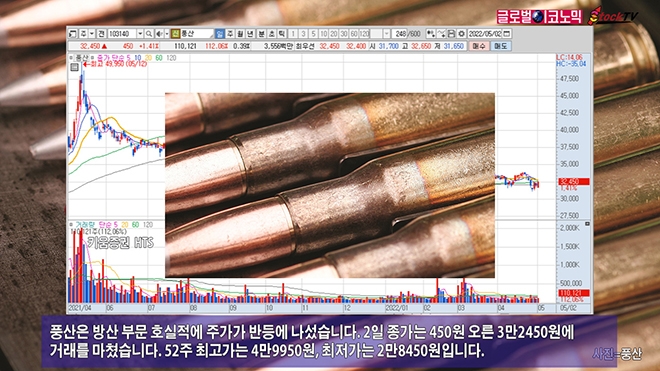660x371 pixels.
Task: Switch to the monthly (월) chart period
Action: coord(240,34)
